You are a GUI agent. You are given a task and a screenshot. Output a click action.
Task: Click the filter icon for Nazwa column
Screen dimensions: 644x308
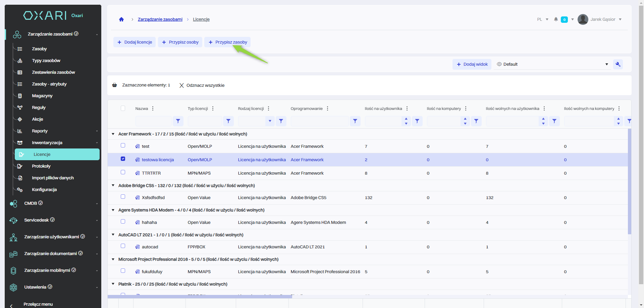tap(178, 121)
